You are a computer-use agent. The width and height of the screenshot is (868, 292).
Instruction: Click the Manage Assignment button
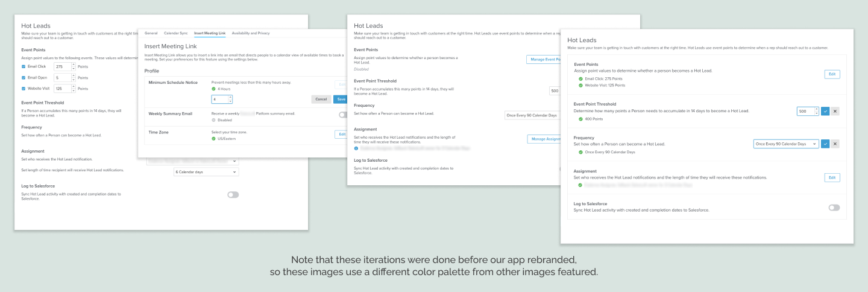pos(545,139)
